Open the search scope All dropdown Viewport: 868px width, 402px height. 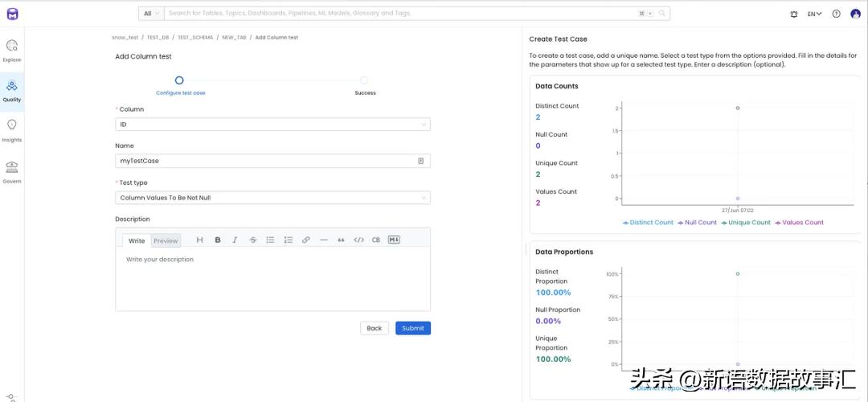coord(151,14)
